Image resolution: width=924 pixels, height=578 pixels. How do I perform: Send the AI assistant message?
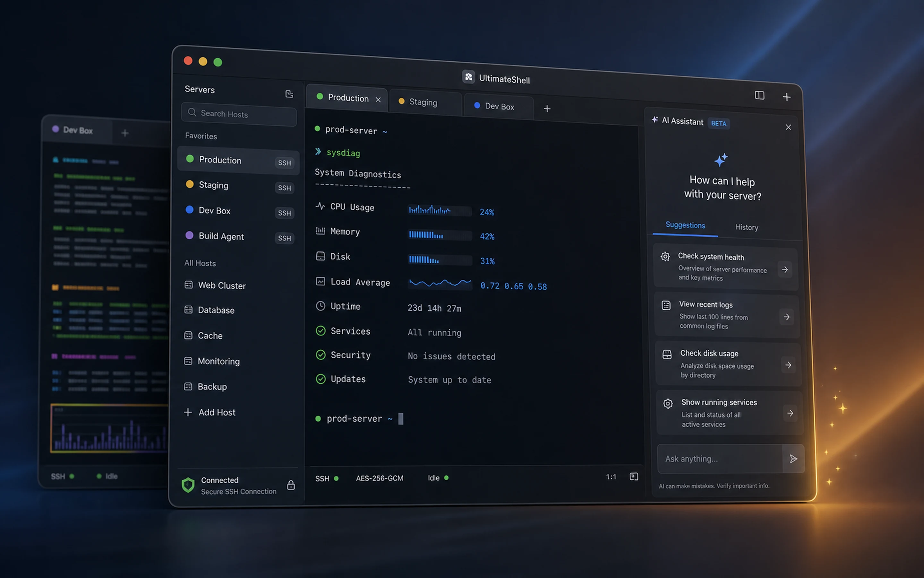pyautogui.click(x=793, y=459)
